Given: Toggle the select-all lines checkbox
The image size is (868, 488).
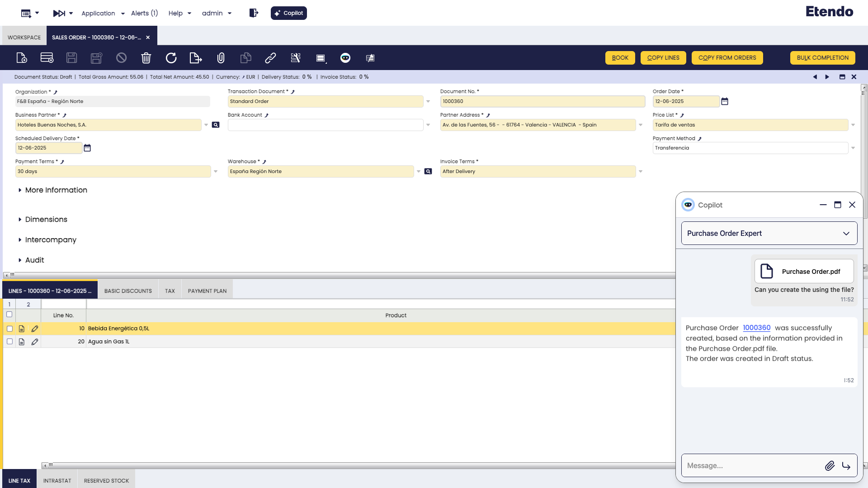Looking at the screenshot, I should [9, 314].
